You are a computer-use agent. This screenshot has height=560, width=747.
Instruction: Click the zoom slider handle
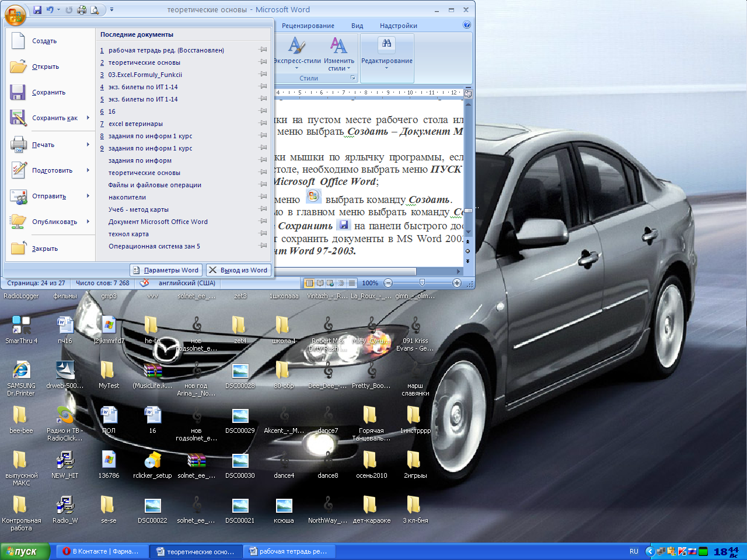point(422,283)
